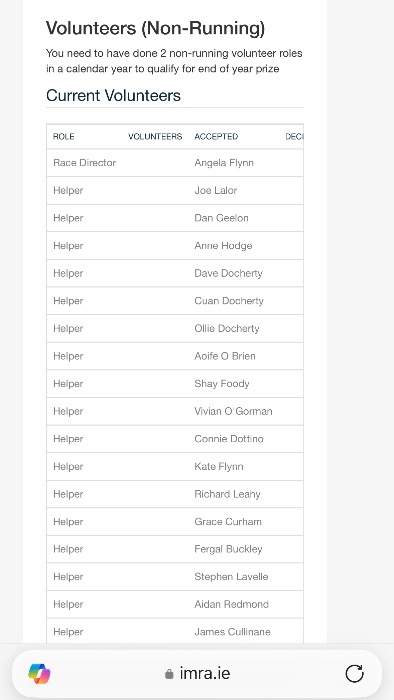Screen dimensions: 394x700
Task: Open Angela Flynn volunteer entry
Action: pos(224,163)
